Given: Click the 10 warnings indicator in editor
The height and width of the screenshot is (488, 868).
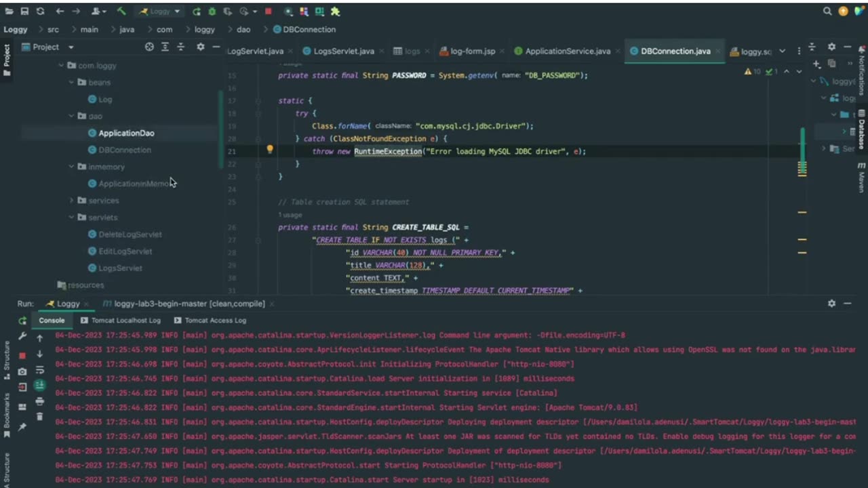Looking at the screenshot, I should [753, 71].
